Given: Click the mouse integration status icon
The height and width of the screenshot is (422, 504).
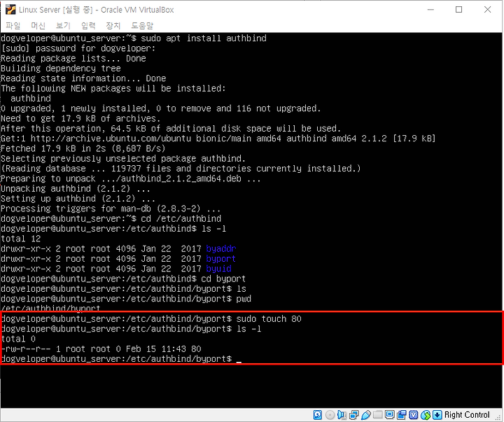Looking at the screenshot, I should click(426, 415).
